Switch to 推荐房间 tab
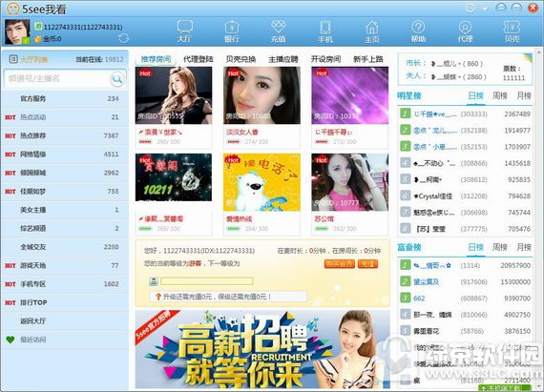The image size is (544, 392). pyautogui.click(x=156, y=59)
